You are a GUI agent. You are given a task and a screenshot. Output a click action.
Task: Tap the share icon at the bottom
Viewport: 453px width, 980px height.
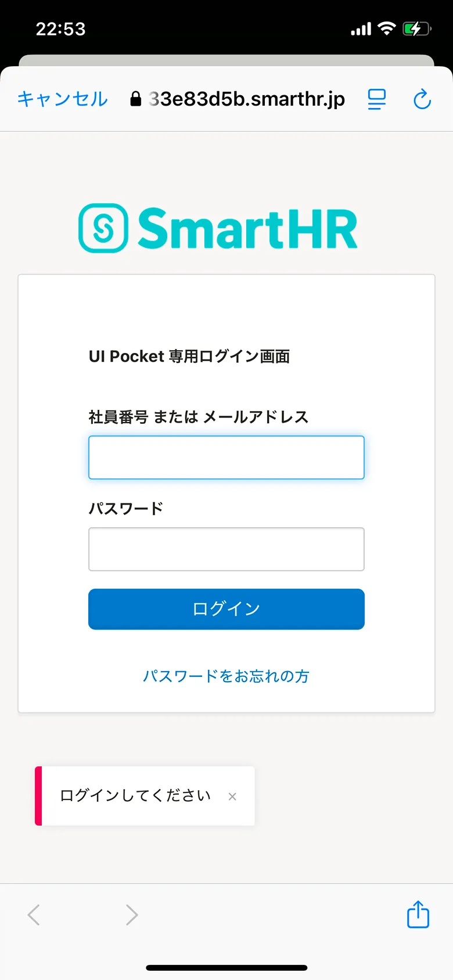click(x=418, y=914)
